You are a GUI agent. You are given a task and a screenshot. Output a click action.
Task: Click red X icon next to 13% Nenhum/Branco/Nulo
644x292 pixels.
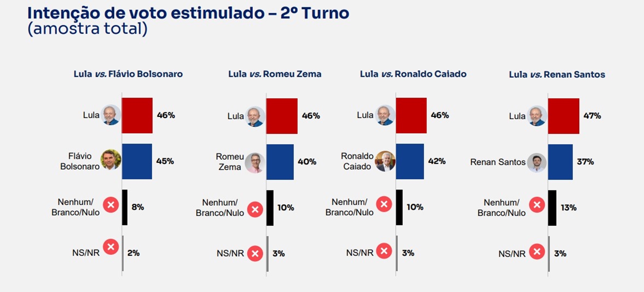click(537, 205)
